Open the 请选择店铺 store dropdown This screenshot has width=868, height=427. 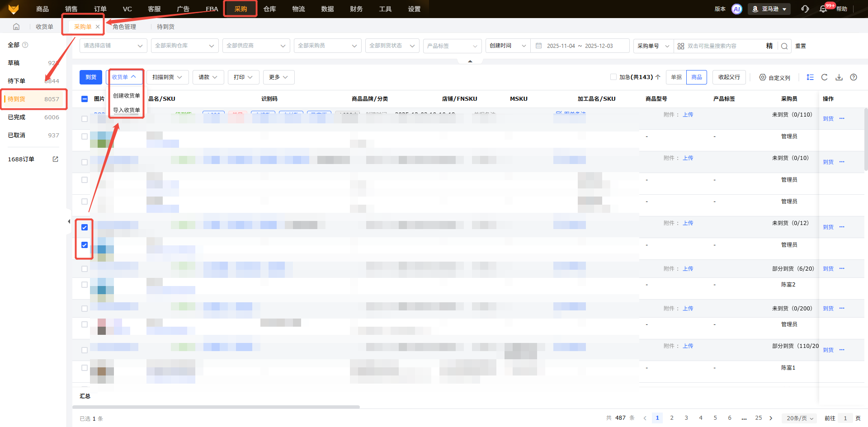coord(113,46)
